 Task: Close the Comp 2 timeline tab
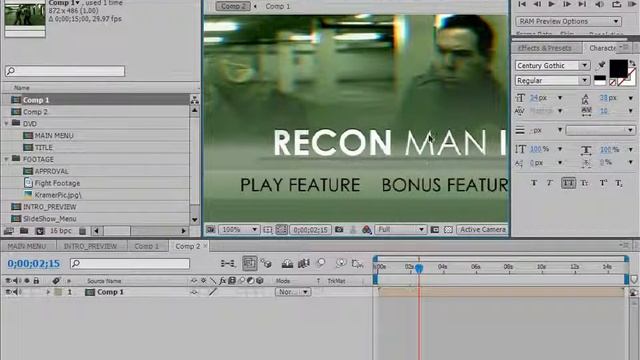tap(205, 246)
